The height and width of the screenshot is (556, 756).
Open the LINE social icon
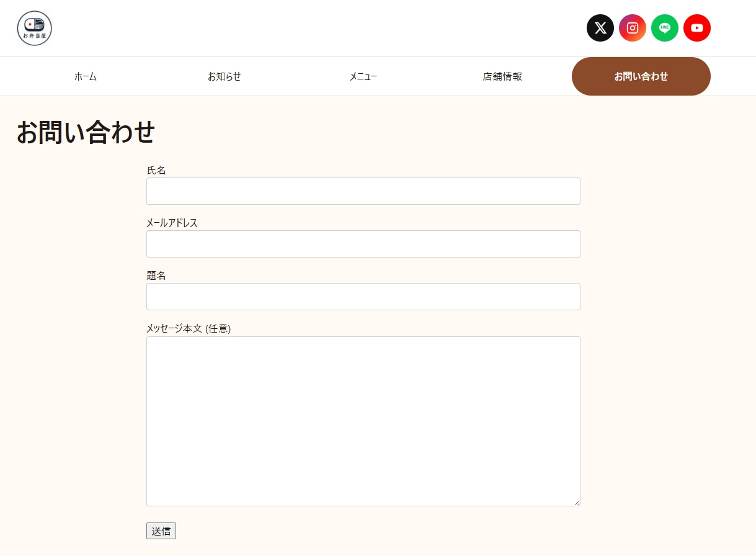coord(665,28)
